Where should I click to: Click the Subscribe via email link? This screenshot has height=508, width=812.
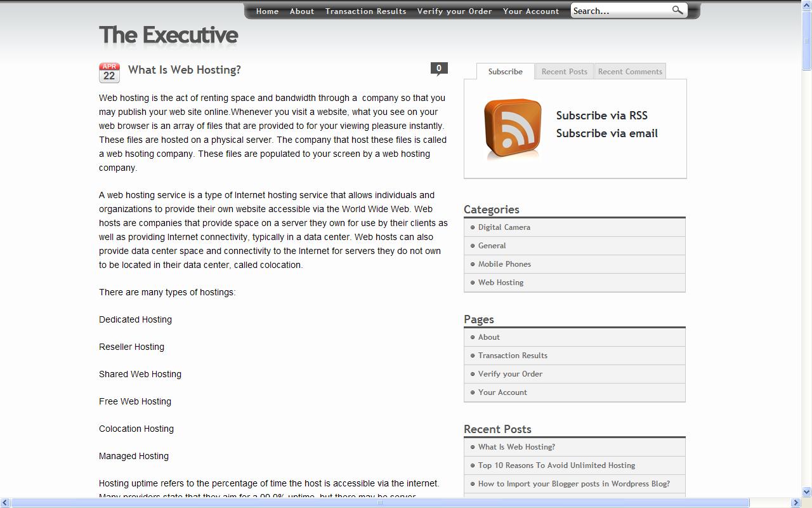606,133
